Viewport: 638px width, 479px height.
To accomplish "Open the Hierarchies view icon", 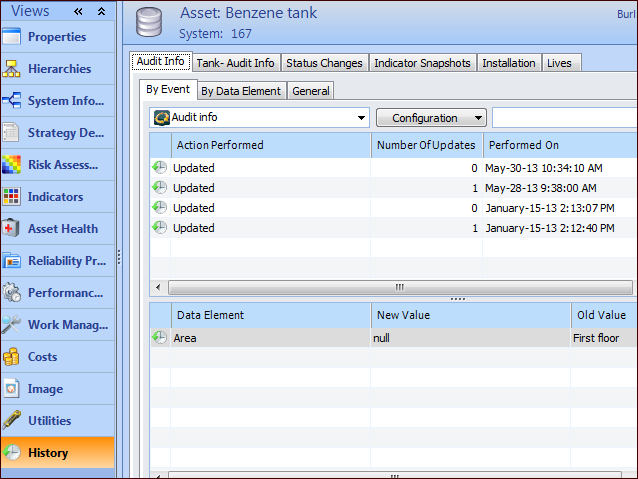I will click(12, 69).
